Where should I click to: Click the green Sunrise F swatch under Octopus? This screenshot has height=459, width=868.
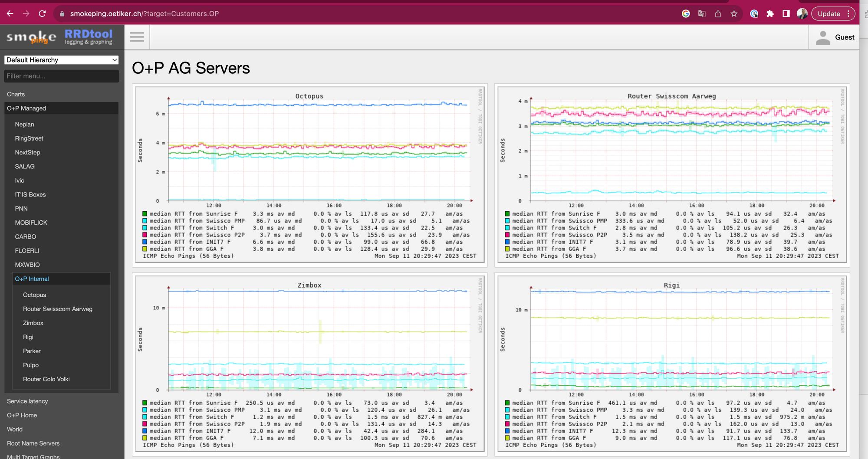click(x=145, y=214)
